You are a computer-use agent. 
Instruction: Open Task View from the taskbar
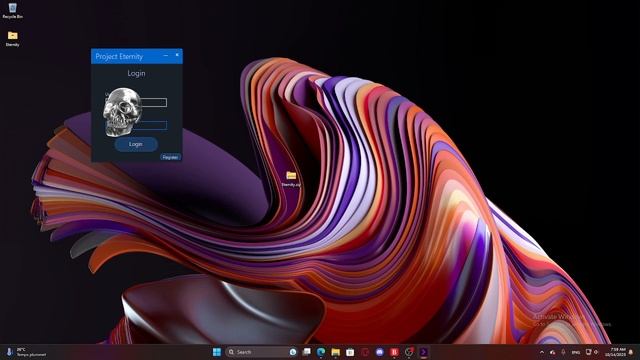click(x=307, y=352)
